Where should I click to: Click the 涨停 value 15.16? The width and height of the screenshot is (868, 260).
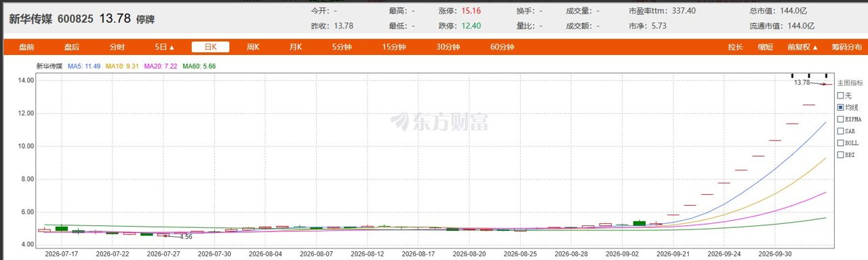pyautogui.click(x=471, y=12)
